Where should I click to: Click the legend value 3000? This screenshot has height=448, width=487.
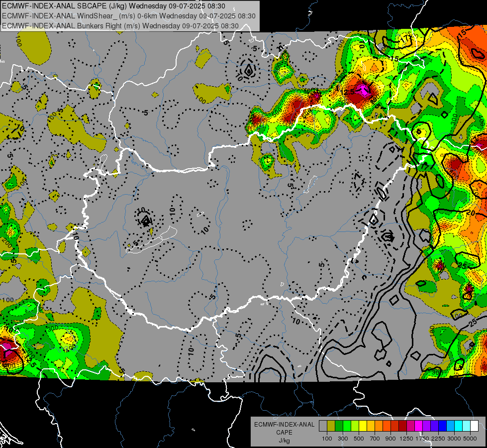pos(454,439)
